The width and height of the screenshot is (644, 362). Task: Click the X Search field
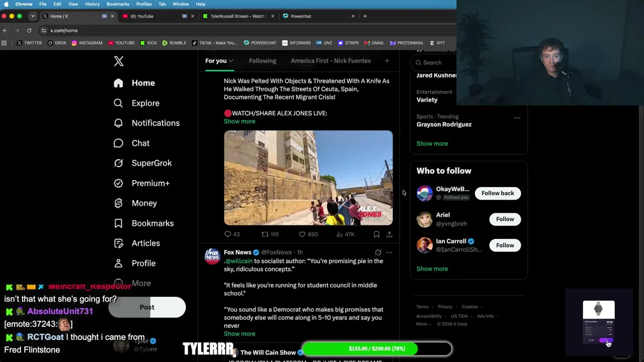tap(434, 62)
